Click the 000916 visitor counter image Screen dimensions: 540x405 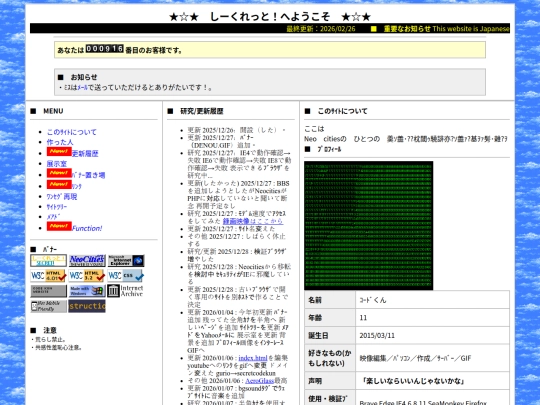pos(105,49)
